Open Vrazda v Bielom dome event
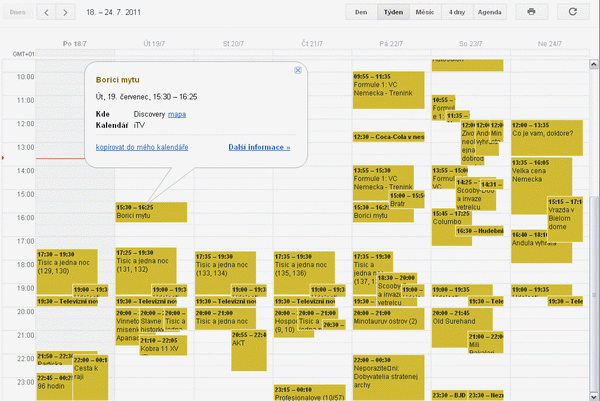The height and width of the screenshot is (401, 600). [565, 219]
